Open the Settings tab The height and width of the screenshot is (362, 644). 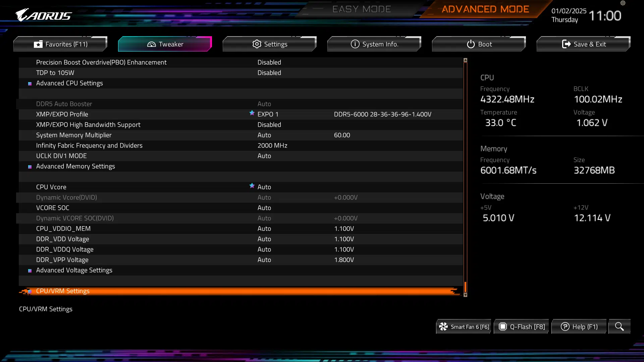click(x=270, y=44)
